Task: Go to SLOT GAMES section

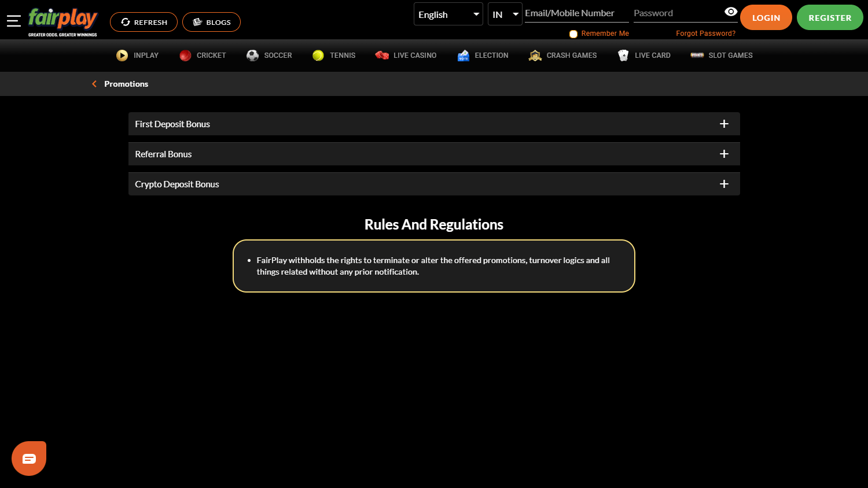Action: pos(730,56)
